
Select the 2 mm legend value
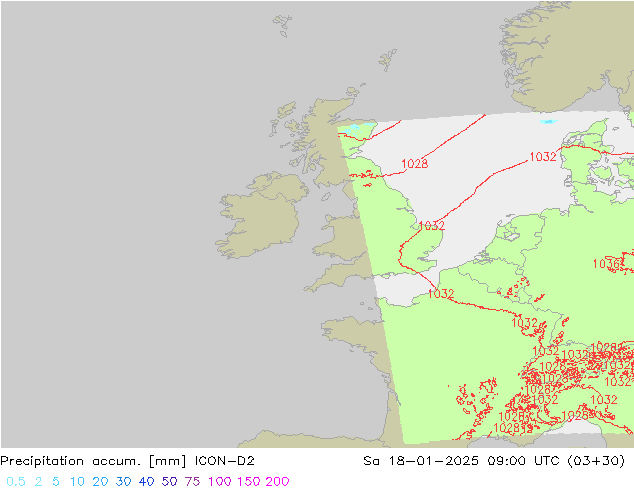[38, 481]
